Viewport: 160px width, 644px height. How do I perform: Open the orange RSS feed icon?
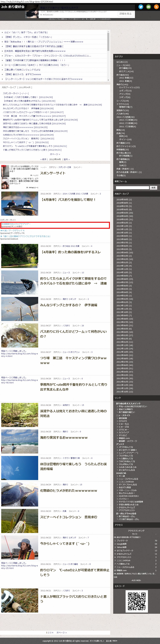click(156, 7)
